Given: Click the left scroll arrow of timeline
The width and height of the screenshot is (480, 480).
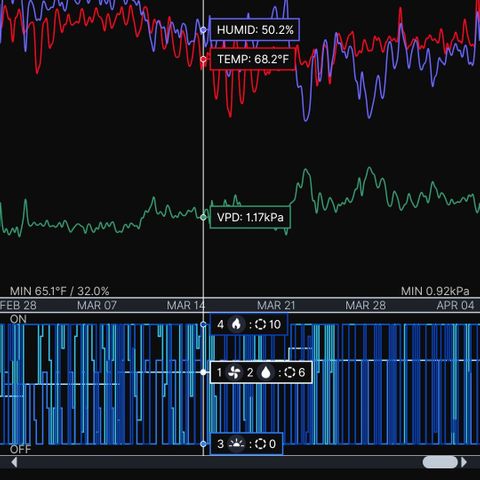Looking at the screenshot, I should [x=14, y=462].
